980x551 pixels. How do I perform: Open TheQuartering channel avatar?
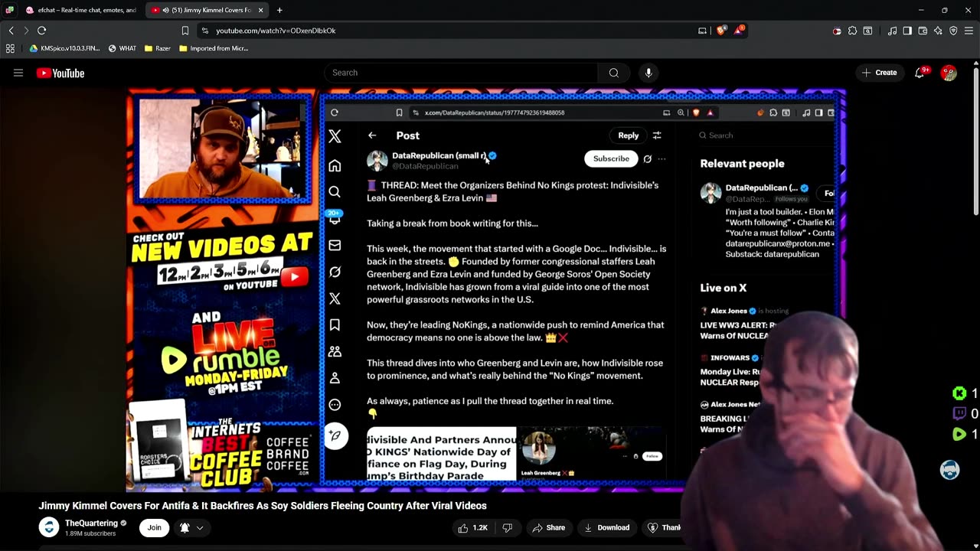pyautogui.click(x=49, y=527)
